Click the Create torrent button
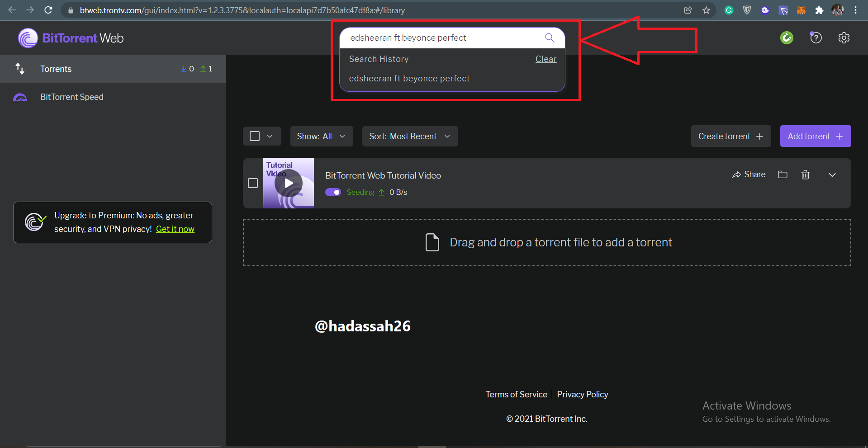The width and height of the screenshot is (868, 448). pos(731,136)
